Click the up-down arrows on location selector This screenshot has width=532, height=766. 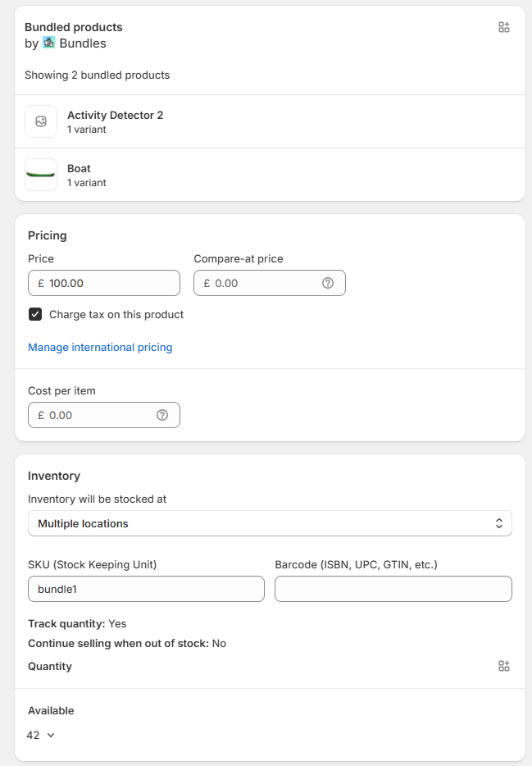(x=499, y=523)
